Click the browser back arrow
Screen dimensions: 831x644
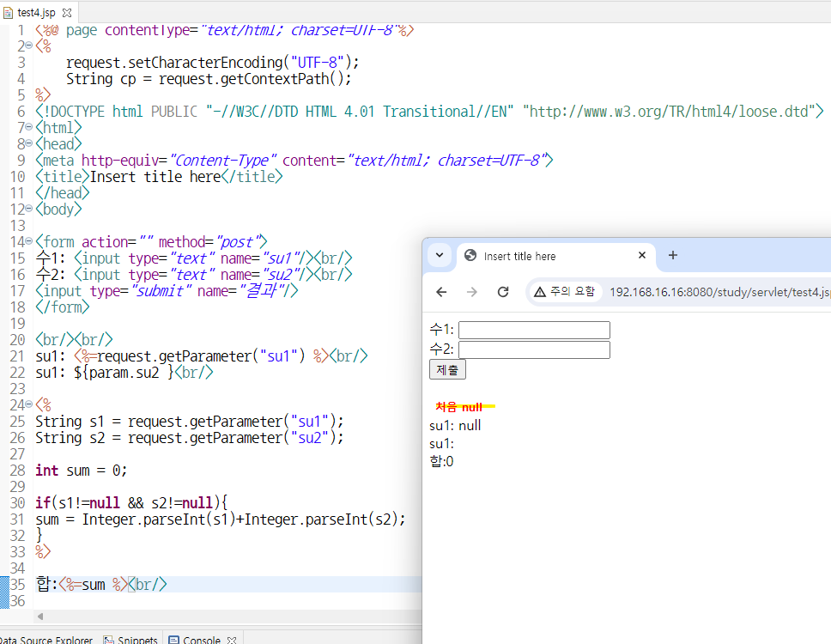(441, 292)
